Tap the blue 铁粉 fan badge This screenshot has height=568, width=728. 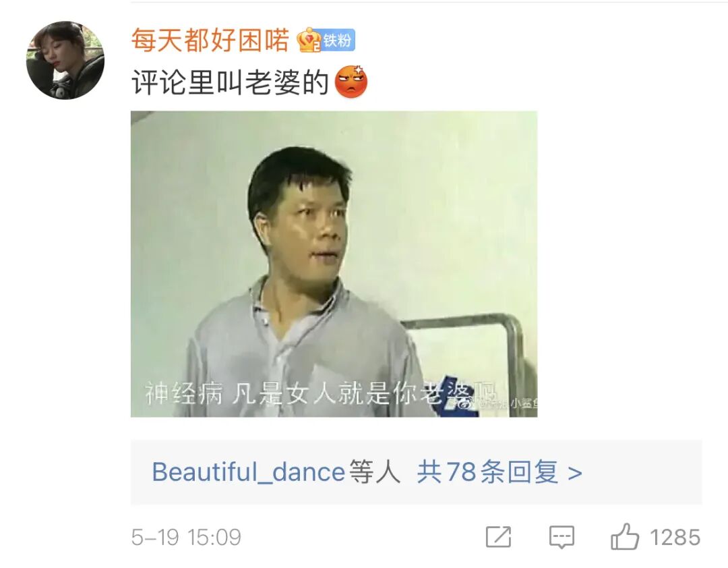pyautogui.click(x=338, y=40)
